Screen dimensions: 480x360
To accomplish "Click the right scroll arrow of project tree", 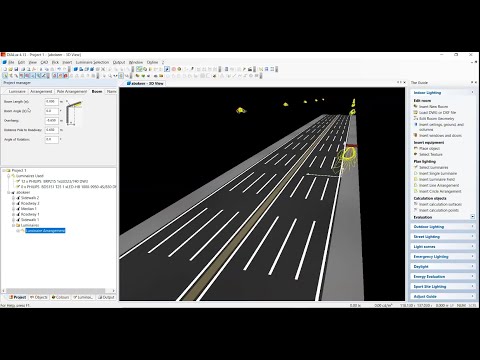I will (x=113, y=291).
